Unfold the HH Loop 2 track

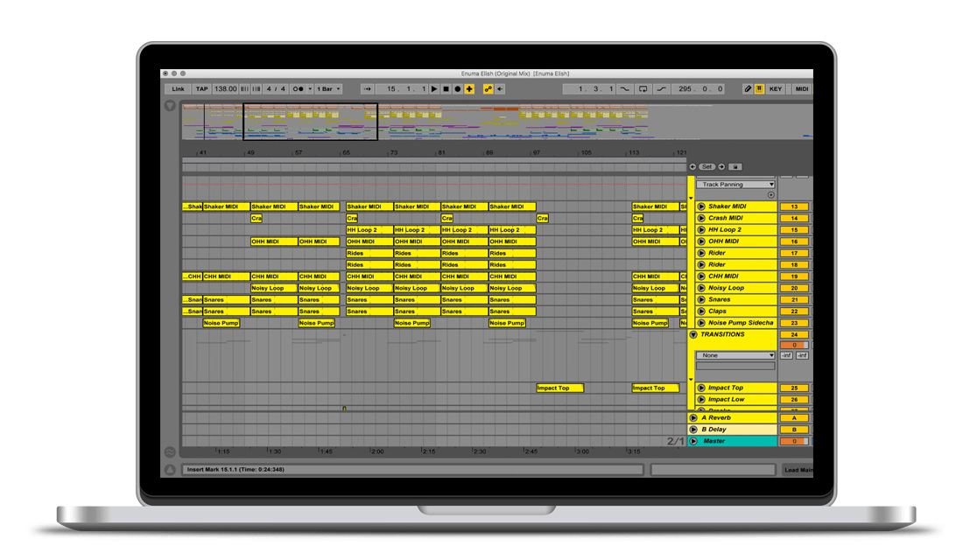[701, 229]
